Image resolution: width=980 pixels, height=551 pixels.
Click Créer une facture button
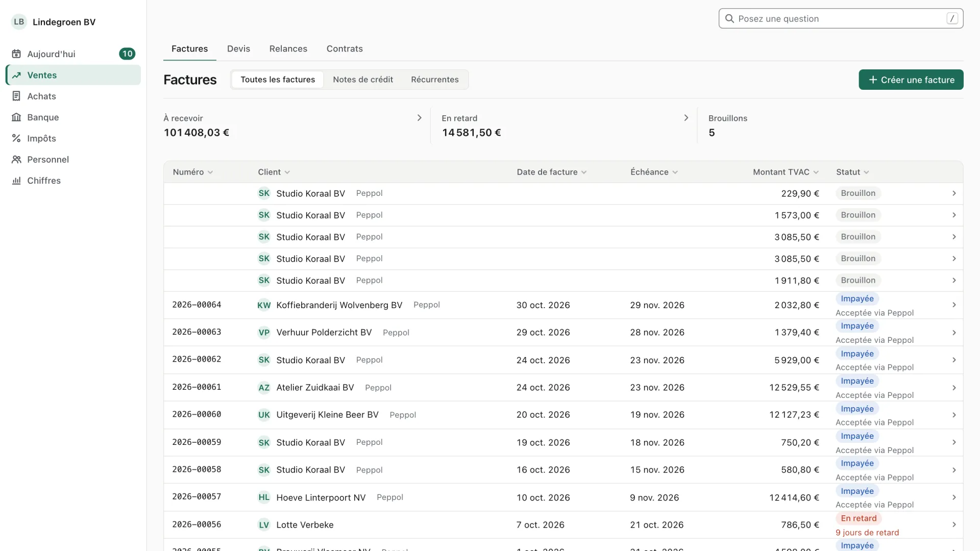tap(911, 80)
